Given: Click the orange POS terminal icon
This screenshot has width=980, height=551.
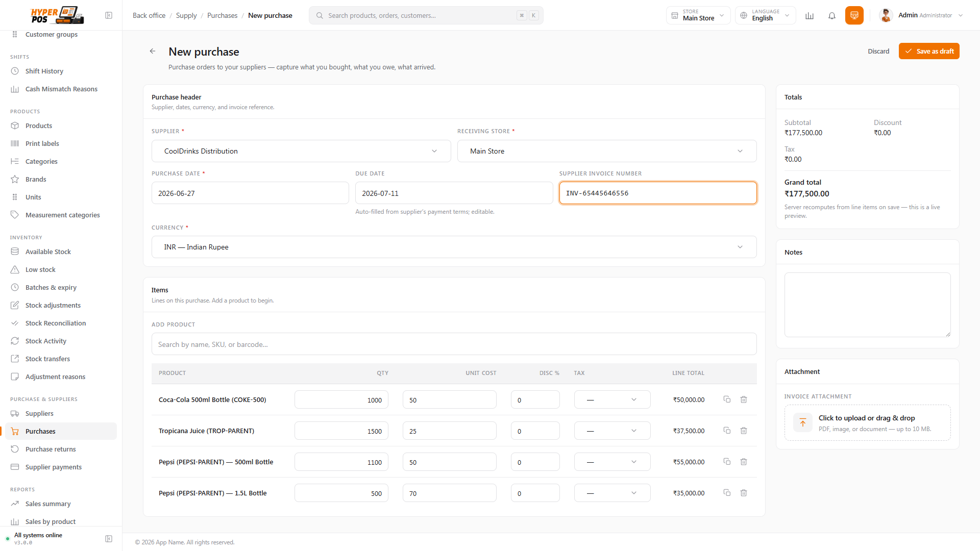Looking at the screenshot, I should pyautogui.click(x=854, y=15).
